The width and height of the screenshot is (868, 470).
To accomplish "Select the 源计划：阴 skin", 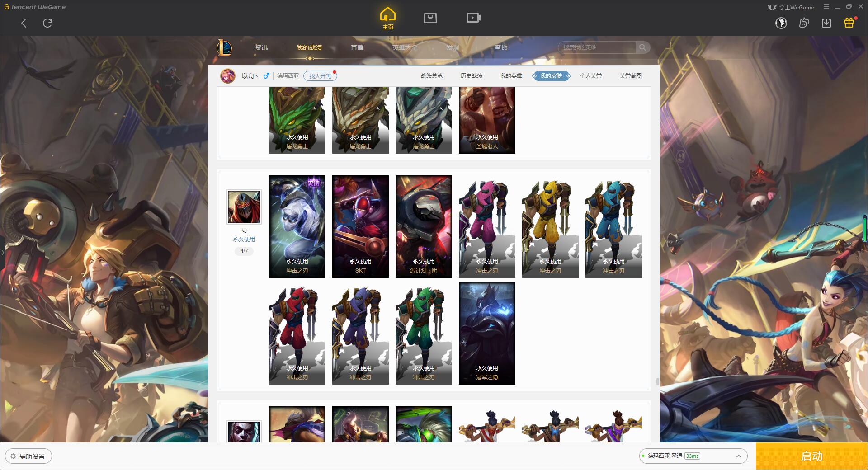I will 424,226.
